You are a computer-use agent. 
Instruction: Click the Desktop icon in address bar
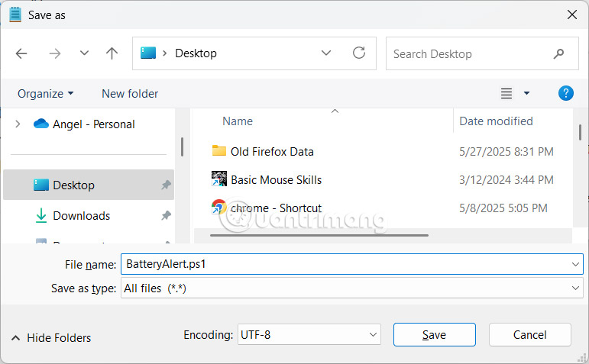(x=148, y=53)
